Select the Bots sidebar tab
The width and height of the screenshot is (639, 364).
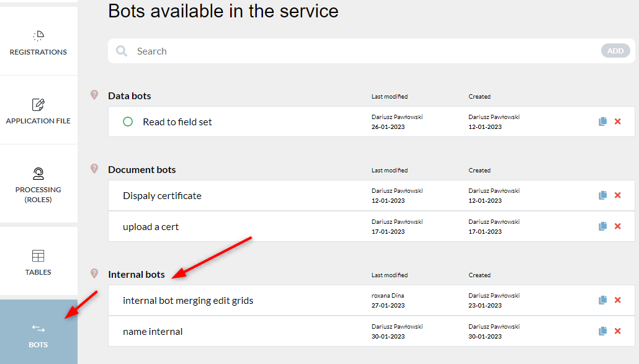pos(38,332)
